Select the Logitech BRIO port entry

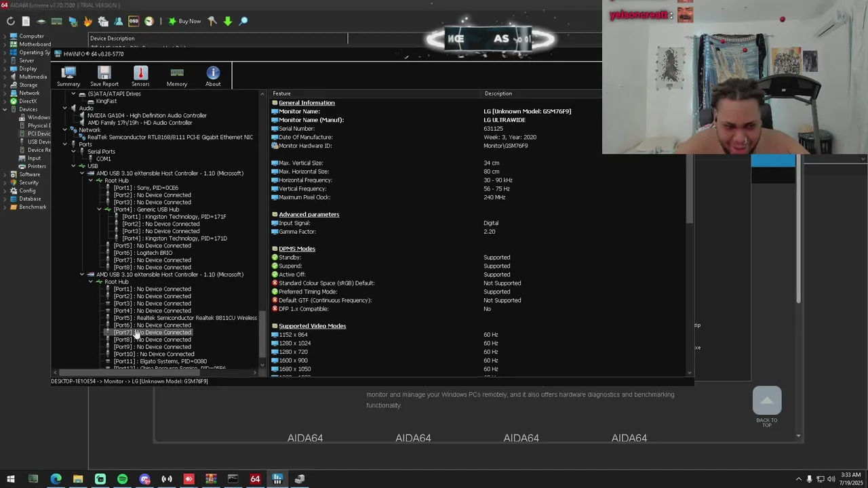[x=142, y=253]
